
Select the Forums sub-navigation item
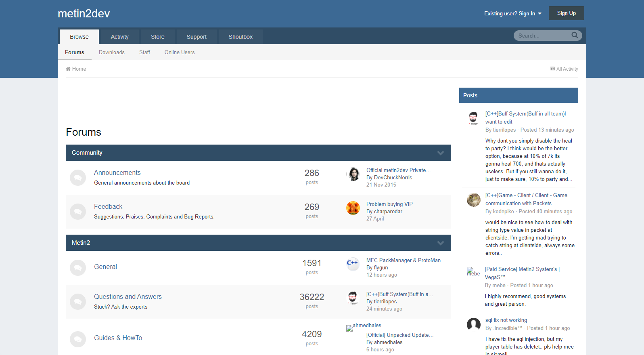pyautogui.click(x=75, y=52)
